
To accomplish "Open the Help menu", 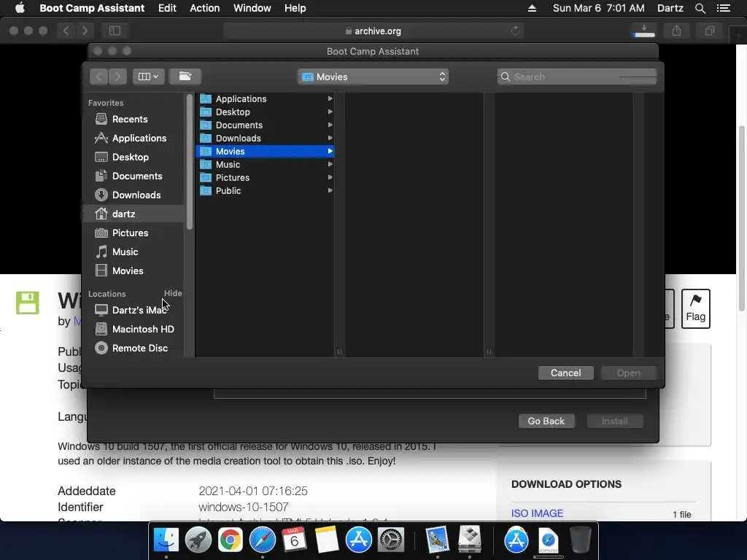I will 295,8.
